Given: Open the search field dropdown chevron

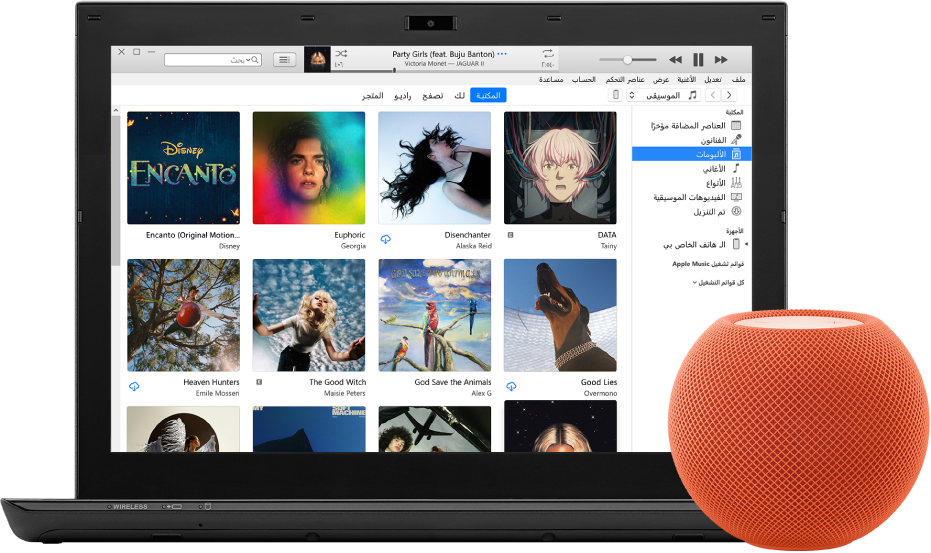Looking at the screenshot, I should point(249,60).
